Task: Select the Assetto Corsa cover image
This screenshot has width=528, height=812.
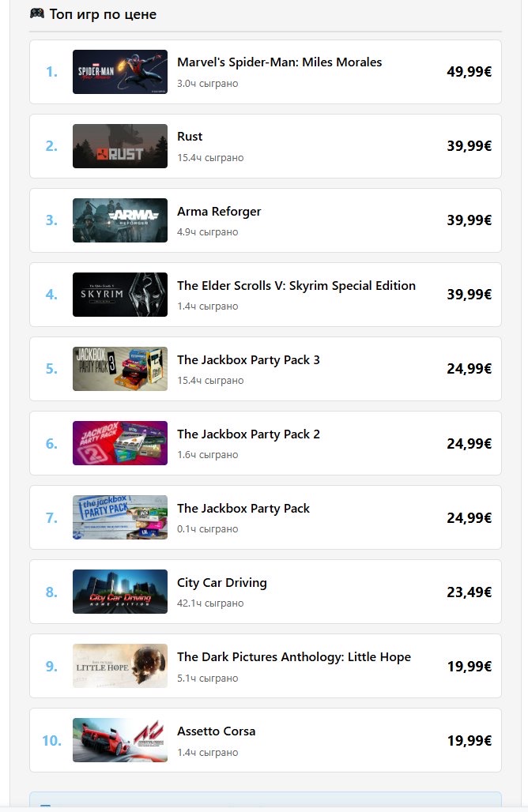Action: [119, 740]
